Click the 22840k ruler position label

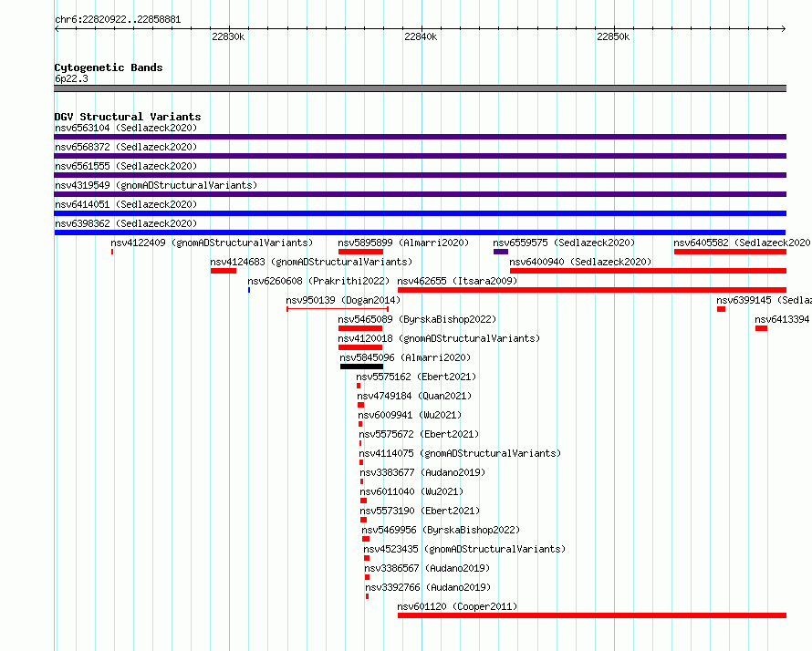(x=421, y=36)
